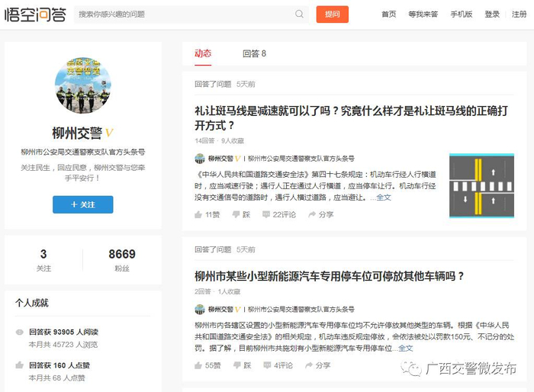Image resolution: width=534 pixels, height=392 pixels.
Task: Open the question 柳州市某些小型新能源汽车专用停车位
Action: pos(329,276)
